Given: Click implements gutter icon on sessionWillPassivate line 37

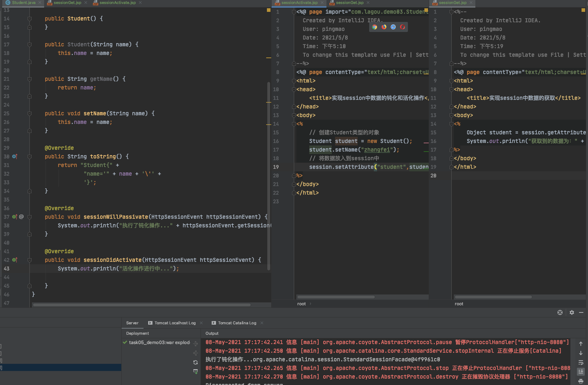Looking at the screenshot, I should pyautogui.click(x=15, y=217).
